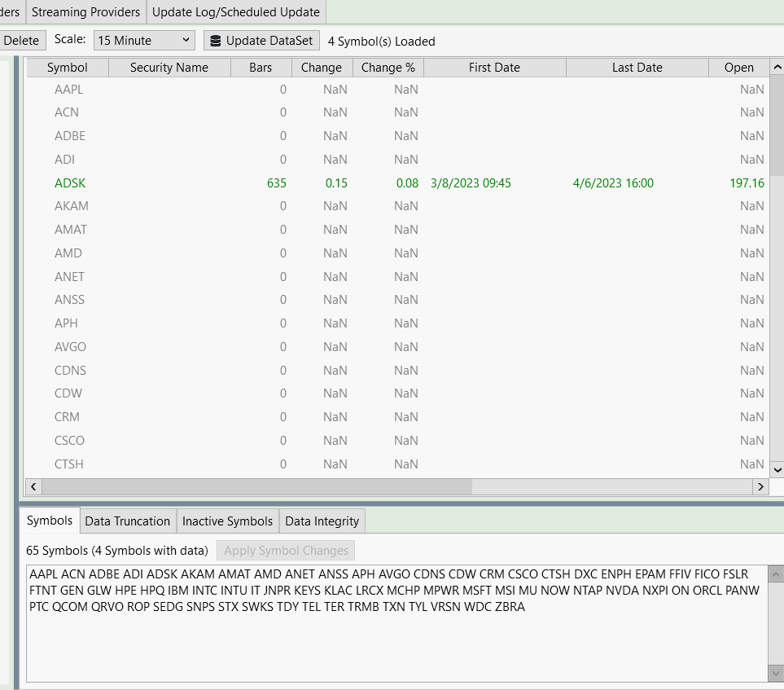Screen dimensions: 784x690
Task: Sort by the First Date column header
Action: (494, 68)
